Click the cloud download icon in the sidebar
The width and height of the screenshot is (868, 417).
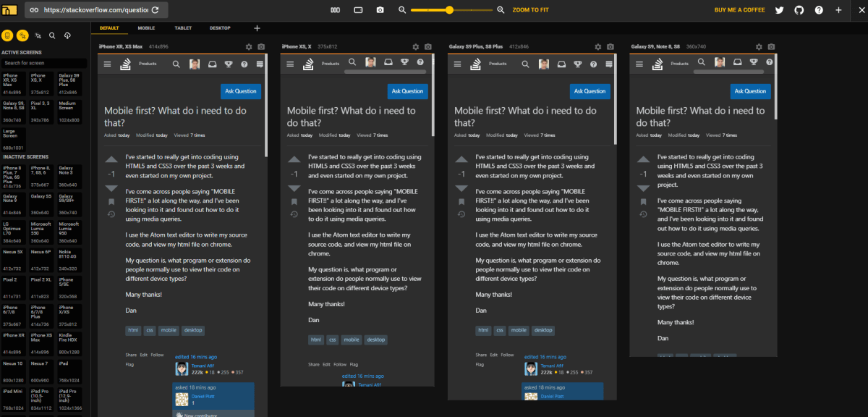click(x=67, y=35)
